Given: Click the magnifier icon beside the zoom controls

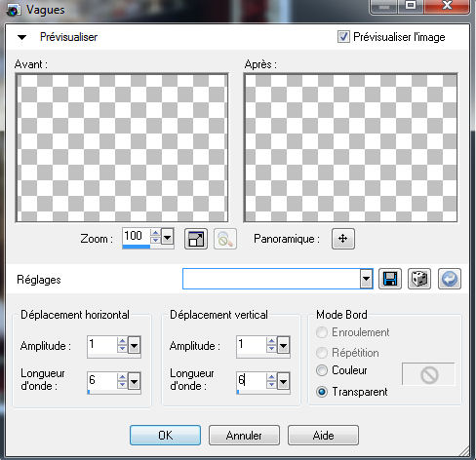Looking at the screenshot, I should (x=225, y=239).
